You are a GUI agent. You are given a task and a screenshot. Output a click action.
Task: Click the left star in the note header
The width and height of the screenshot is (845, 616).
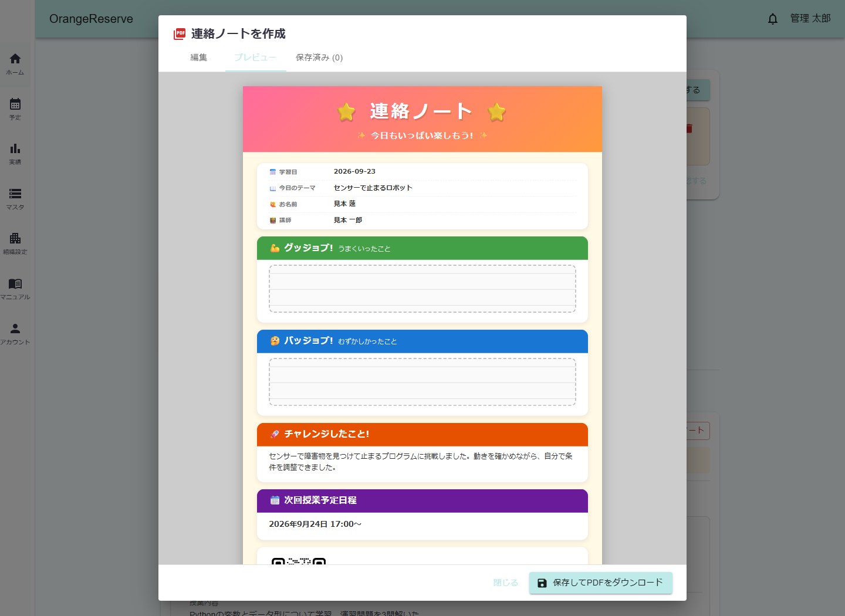click(346, 111)
